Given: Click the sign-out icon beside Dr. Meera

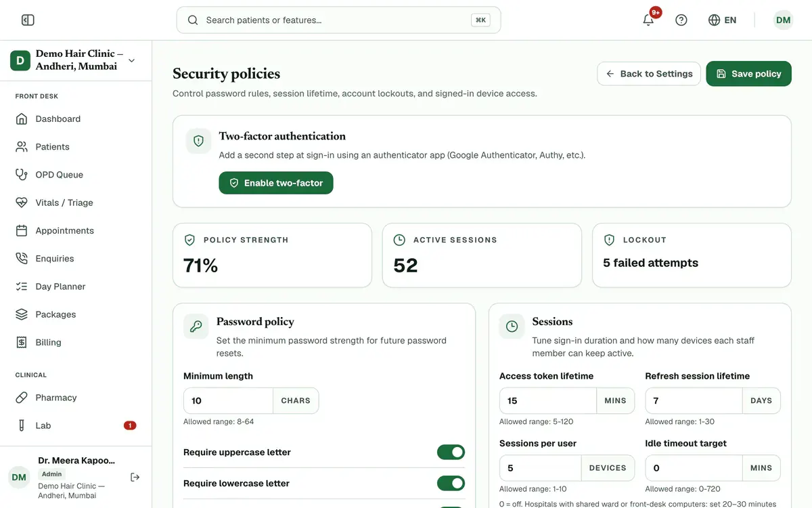Looking at the screenshot, I should coord(135,478).
